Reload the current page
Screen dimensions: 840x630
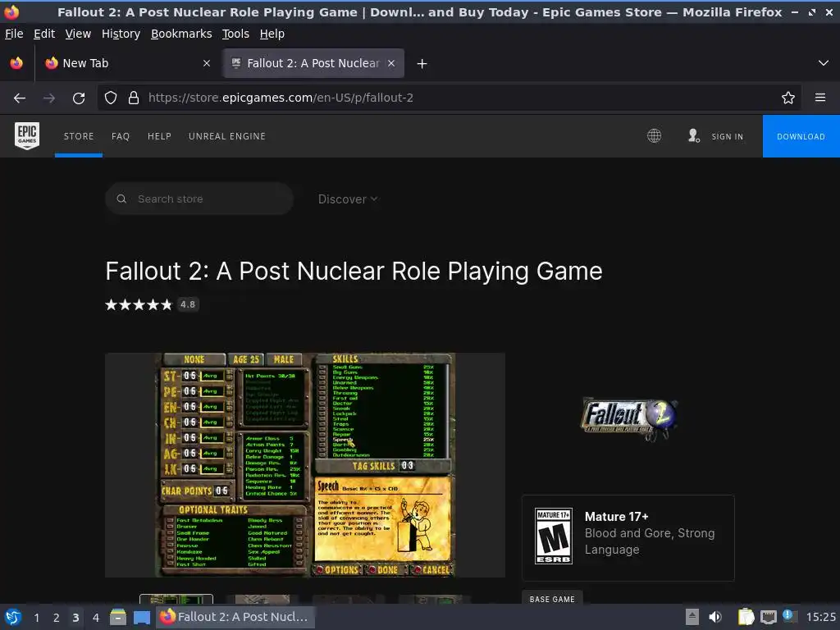coord(79,98)
